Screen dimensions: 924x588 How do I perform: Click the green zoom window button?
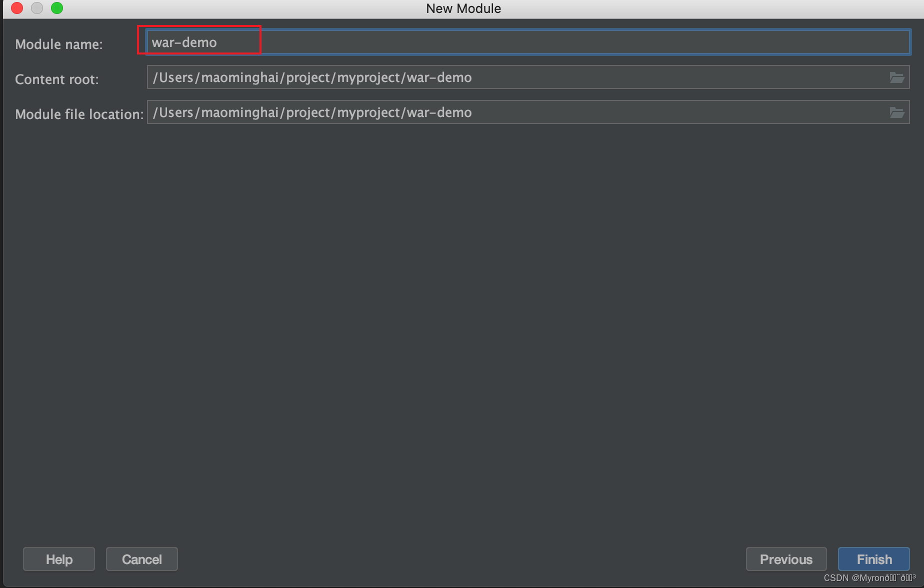[x=57, y=8]
